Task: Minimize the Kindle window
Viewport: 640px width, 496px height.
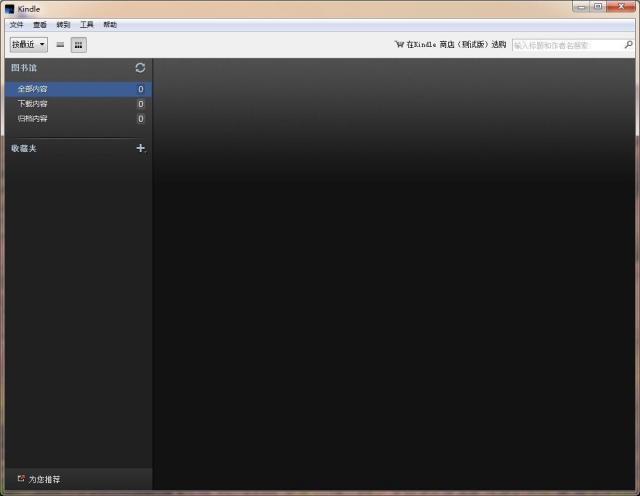Action: coord(581,7)
